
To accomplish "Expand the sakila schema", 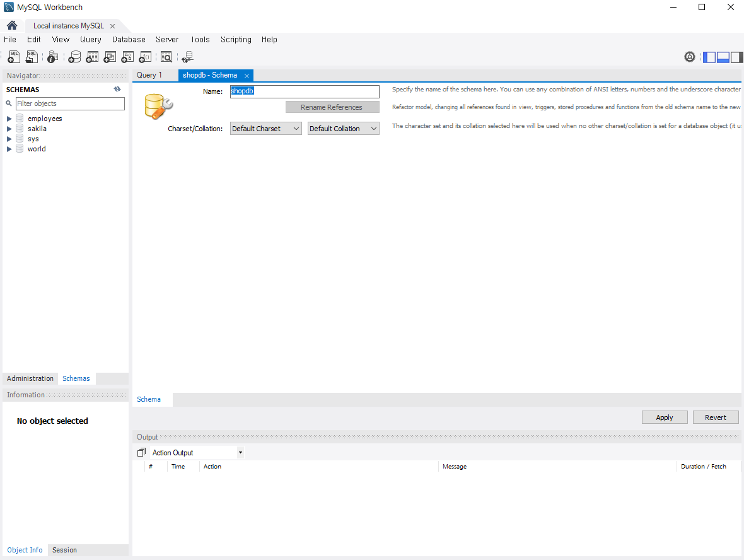I will [x=9, y=129].
